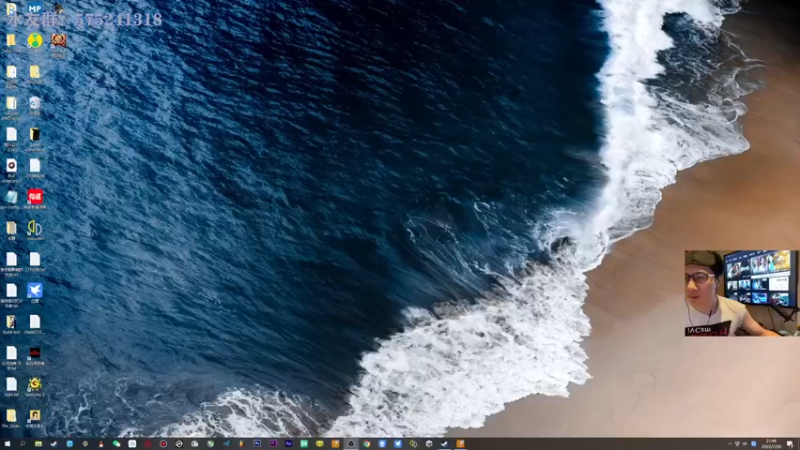
Task: Open Photoshop Ps icon in taskbar
Action: coord(257,444)
